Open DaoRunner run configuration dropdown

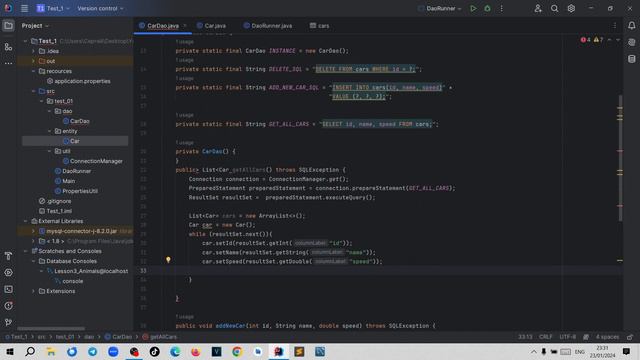click(440, 8)
